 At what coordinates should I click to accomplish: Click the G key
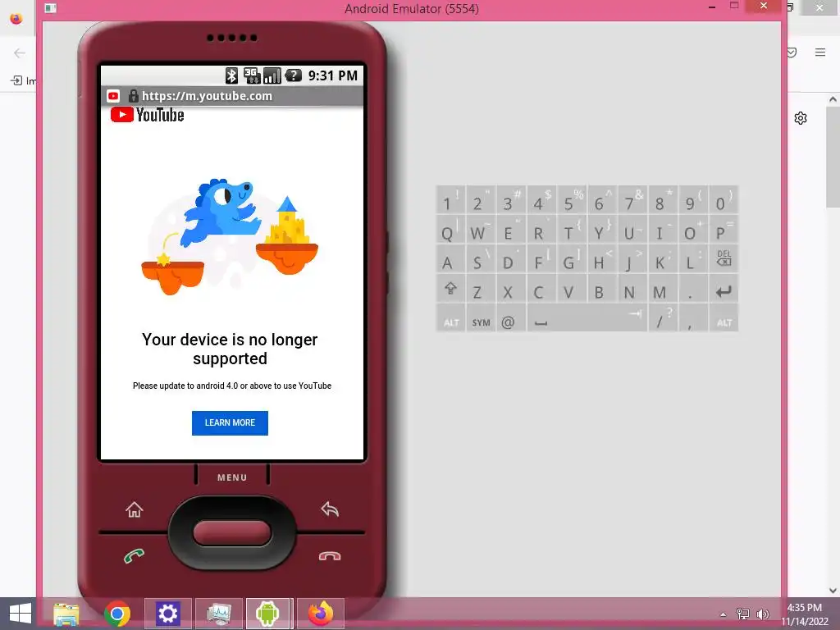pyautogui.click(x=572, y=258)
